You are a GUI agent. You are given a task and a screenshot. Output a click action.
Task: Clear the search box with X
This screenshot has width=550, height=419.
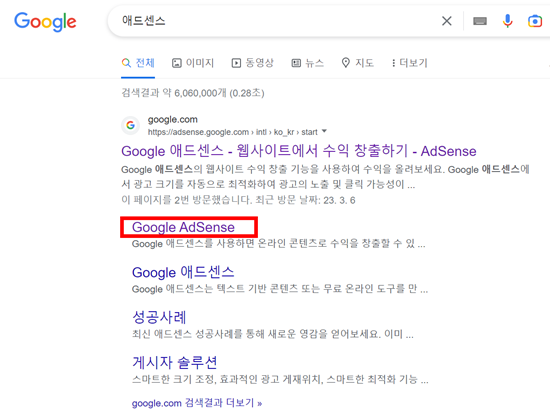pyautogui.click(x=447, y=21)
